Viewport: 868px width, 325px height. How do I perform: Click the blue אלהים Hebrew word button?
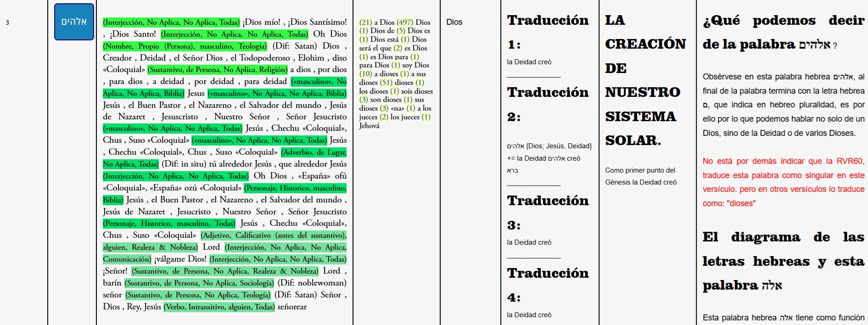[74, 22]
